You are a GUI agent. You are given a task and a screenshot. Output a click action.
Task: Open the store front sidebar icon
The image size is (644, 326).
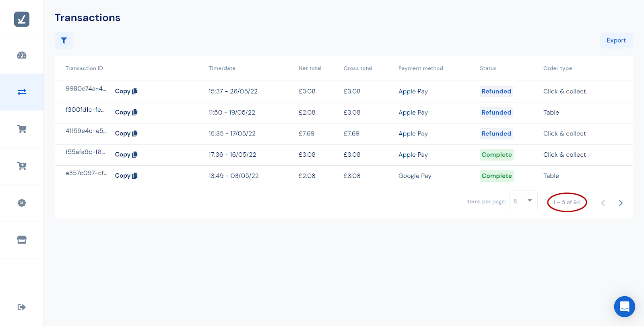coord(22,240)
